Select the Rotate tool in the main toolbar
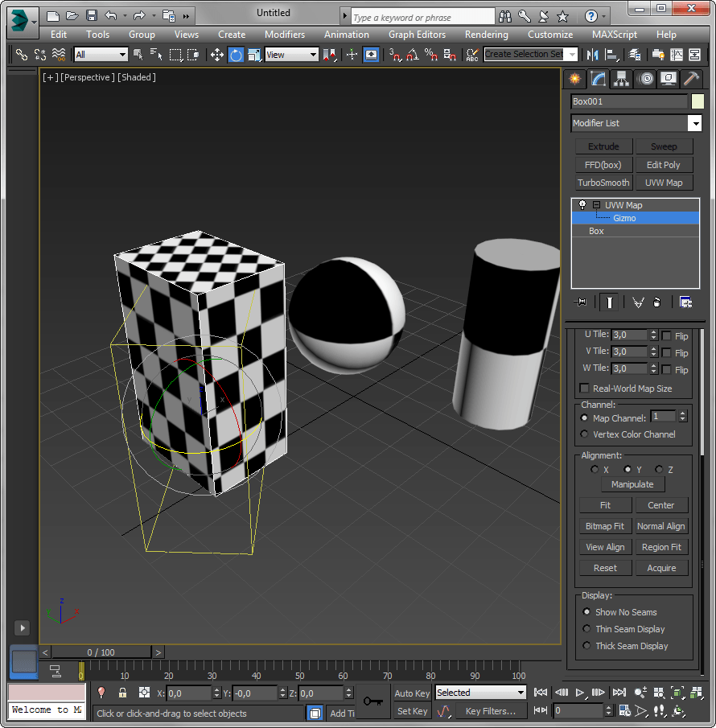716x728 pixels. point(236,55)
